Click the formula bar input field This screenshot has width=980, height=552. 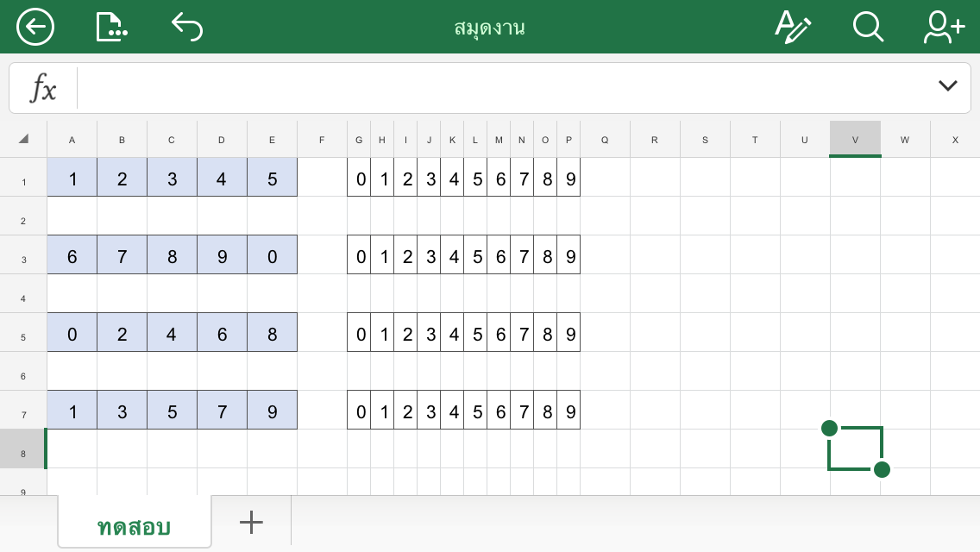pos(500,88)
